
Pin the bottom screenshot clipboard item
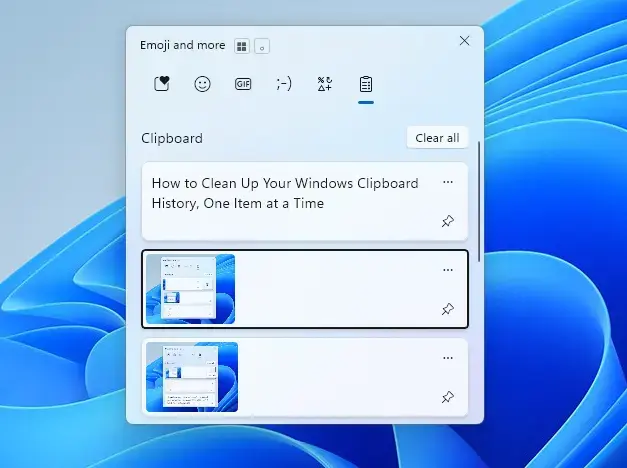(448, 397)
